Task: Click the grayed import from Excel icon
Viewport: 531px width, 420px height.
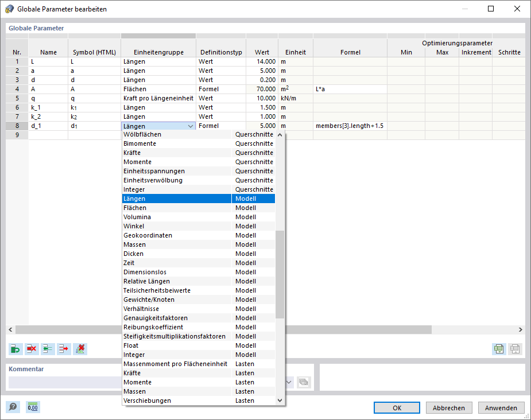Action: coord(515,348)
